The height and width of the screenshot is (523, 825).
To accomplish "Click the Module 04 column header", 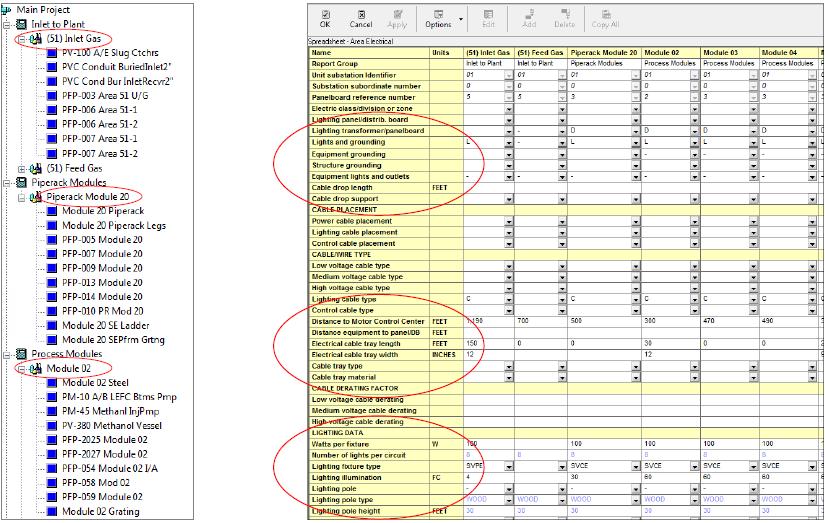I will pos(788,53).
